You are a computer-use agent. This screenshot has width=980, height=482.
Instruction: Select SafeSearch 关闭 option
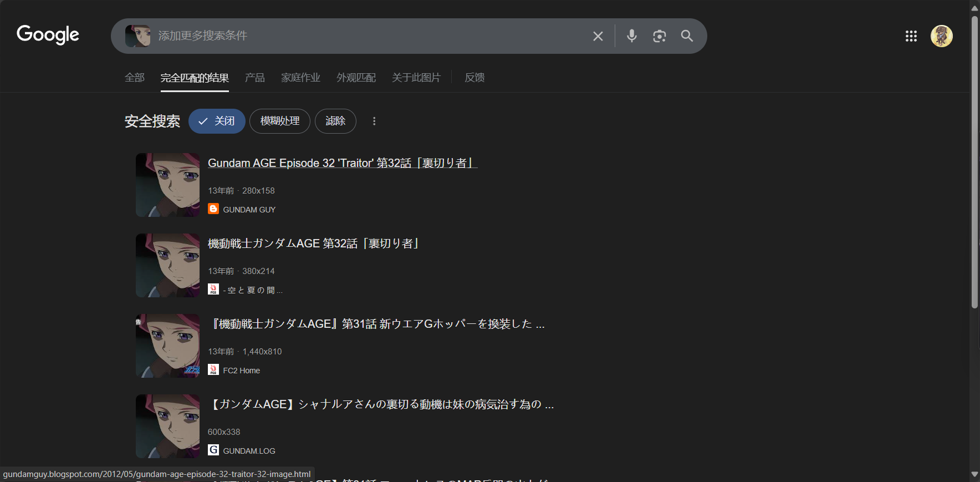(x=217, y=121)
